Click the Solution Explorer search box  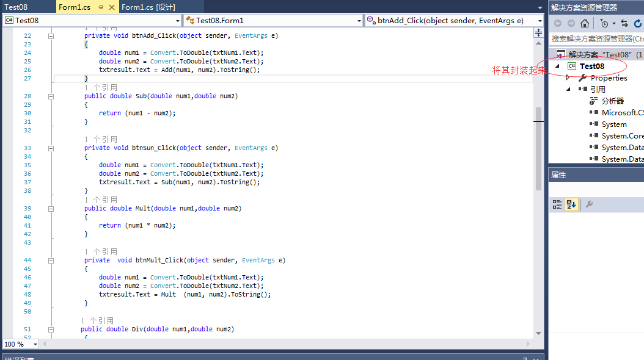597,39
